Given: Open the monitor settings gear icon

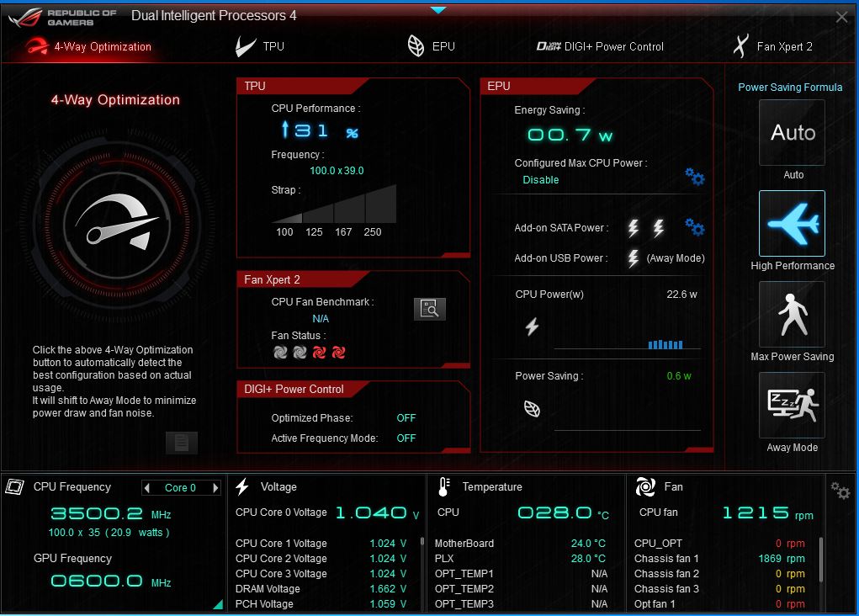Looking at the screenshot, I should (840, 490).
